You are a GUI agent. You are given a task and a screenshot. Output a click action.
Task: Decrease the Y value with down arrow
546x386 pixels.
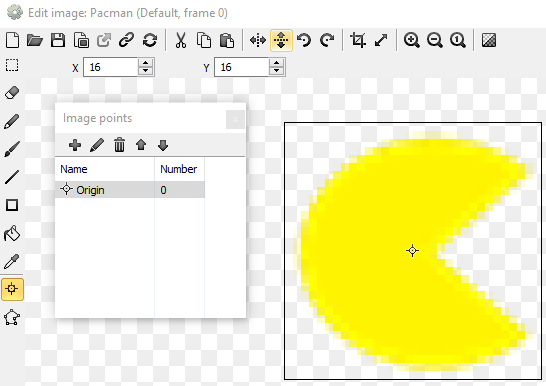point(276,71)
